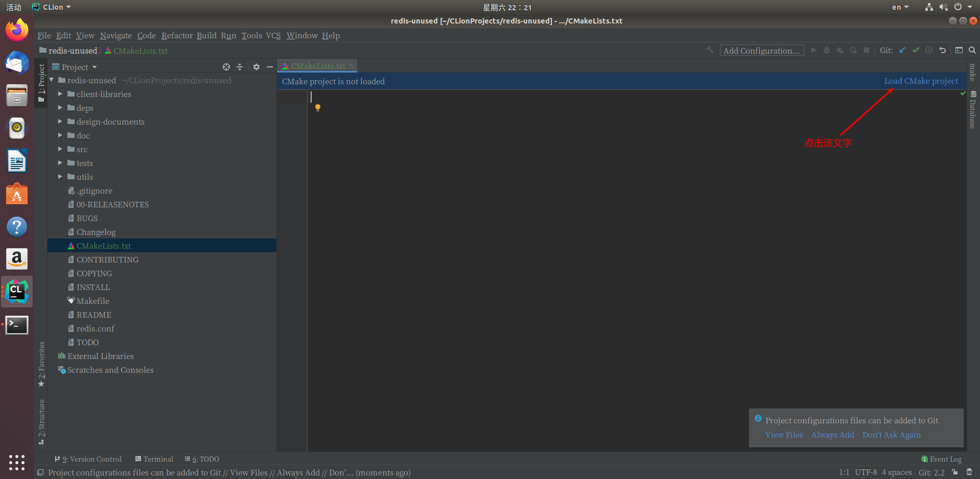Click Git update project arrow icon
The width and height of the screenshot is (980, 479).
pos(902,50)
